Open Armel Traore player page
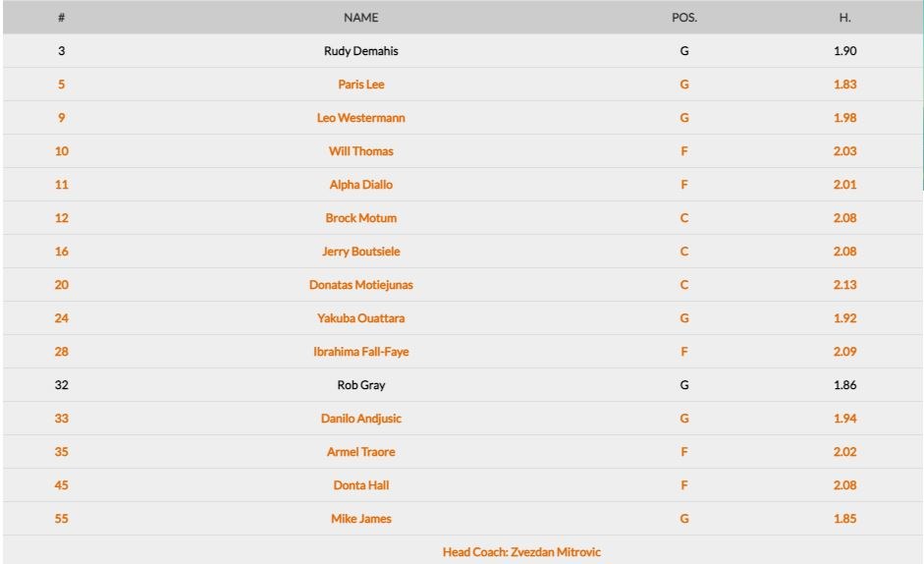 click(x=360, y=452)
